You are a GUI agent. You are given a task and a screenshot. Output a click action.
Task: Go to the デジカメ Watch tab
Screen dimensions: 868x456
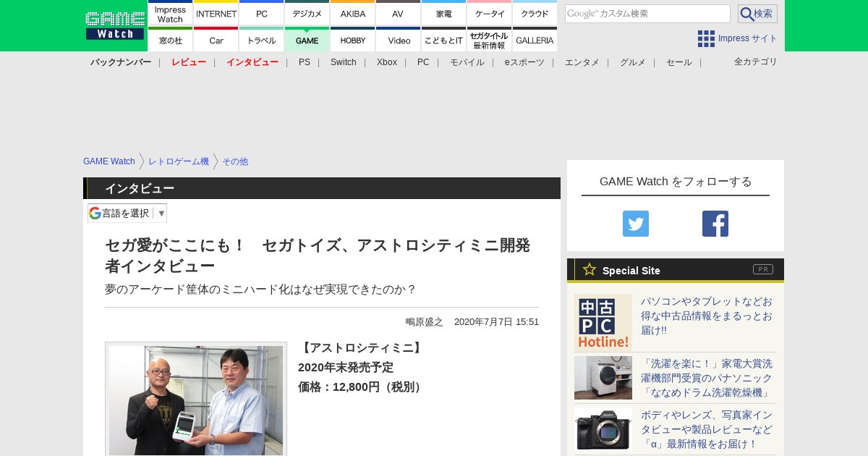(x=307, y=13)
